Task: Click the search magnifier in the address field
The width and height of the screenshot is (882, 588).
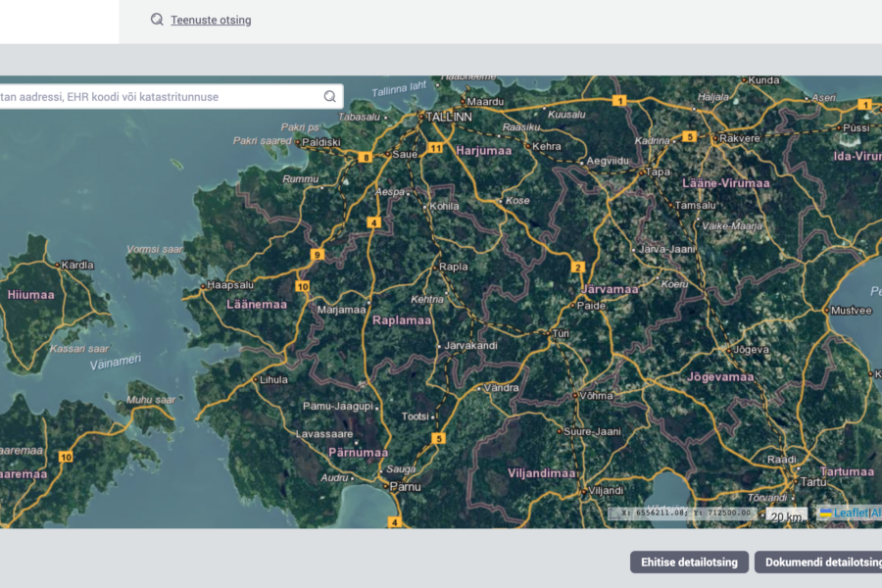Action: [330, 97]
